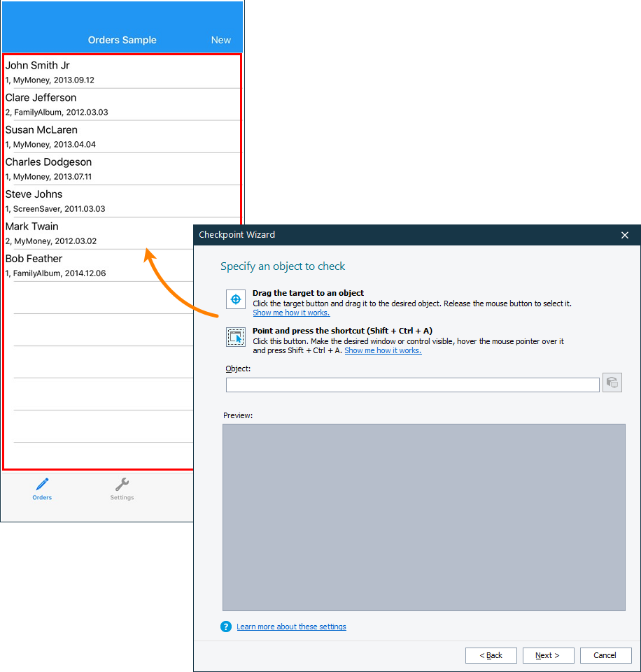Click the gray Preview area
Viewport: 641px width, 672px height.
point(423,516)
